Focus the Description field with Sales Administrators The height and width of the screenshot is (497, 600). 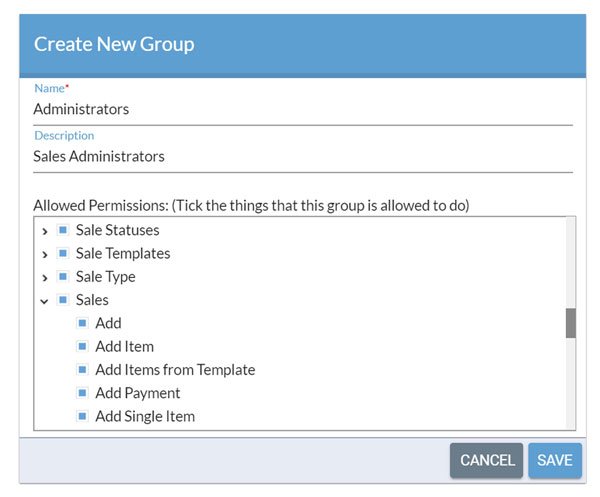tap(303, 156)
